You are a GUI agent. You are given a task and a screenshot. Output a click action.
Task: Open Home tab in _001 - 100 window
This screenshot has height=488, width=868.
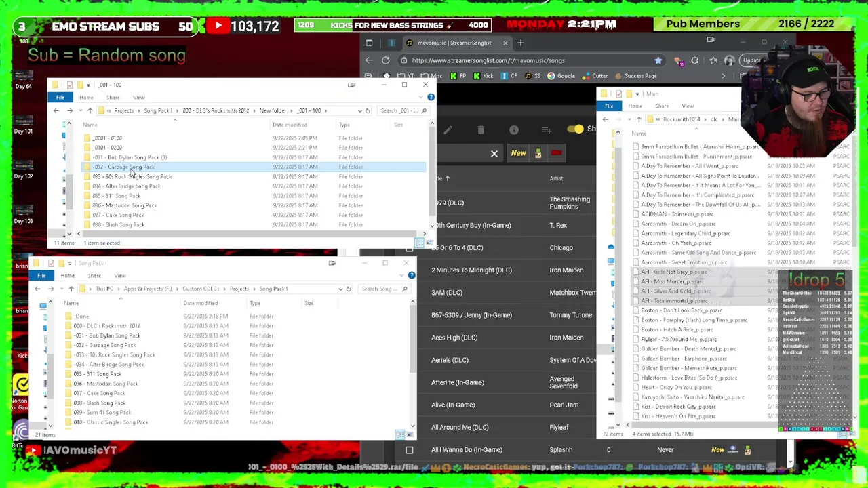pos(86,98)
